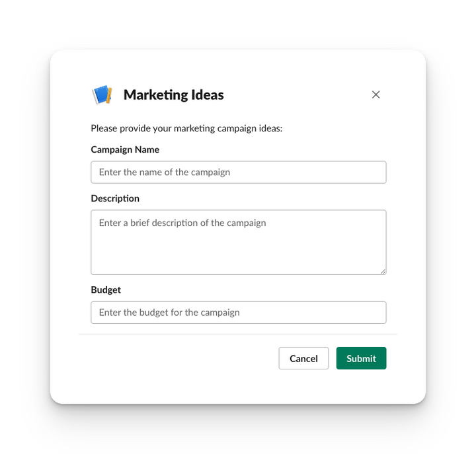This screenshot has width=476, height=454.
Task: Click the Description box resize handle
Action: pos(383,270)
